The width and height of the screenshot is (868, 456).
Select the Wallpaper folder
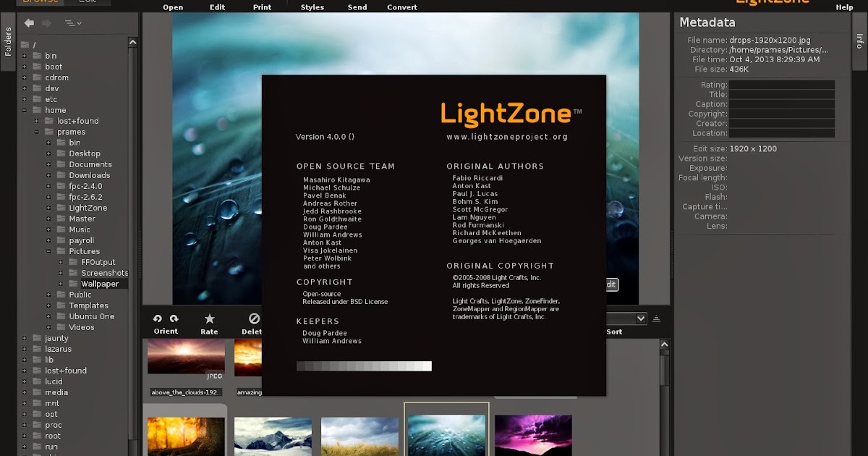coord(99,284)
